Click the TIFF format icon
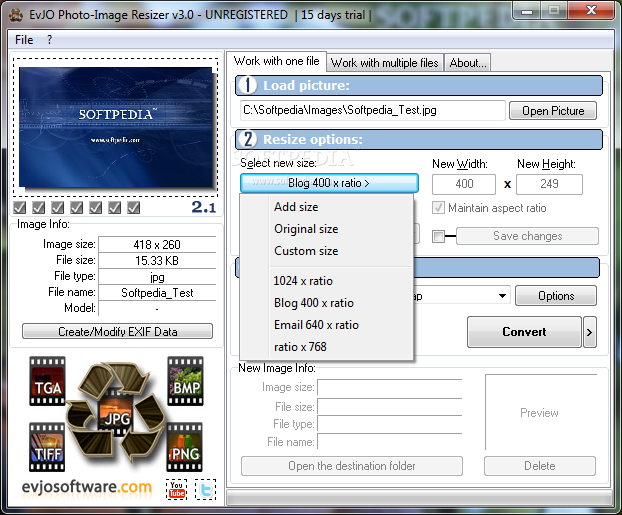622x515 pixels. click(47, 447)
